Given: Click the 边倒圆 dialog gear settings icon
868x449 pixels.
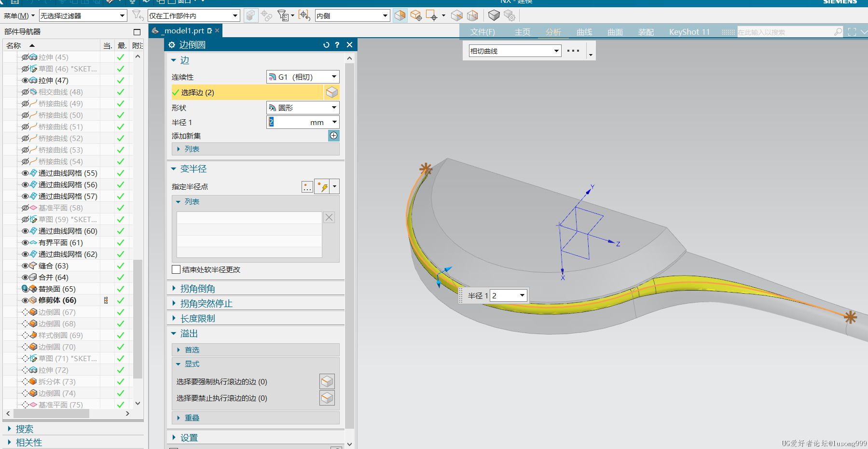Looking at the screenshot, I should (x=172, y=45).
